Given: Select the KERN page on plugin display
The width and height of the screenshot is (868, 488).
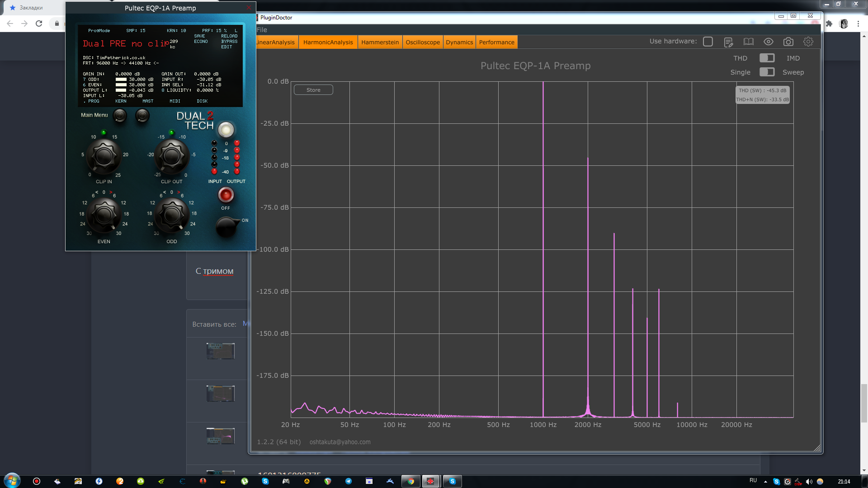Looking at the screenshot, I should pyautogui.click(x=121, y=101).
